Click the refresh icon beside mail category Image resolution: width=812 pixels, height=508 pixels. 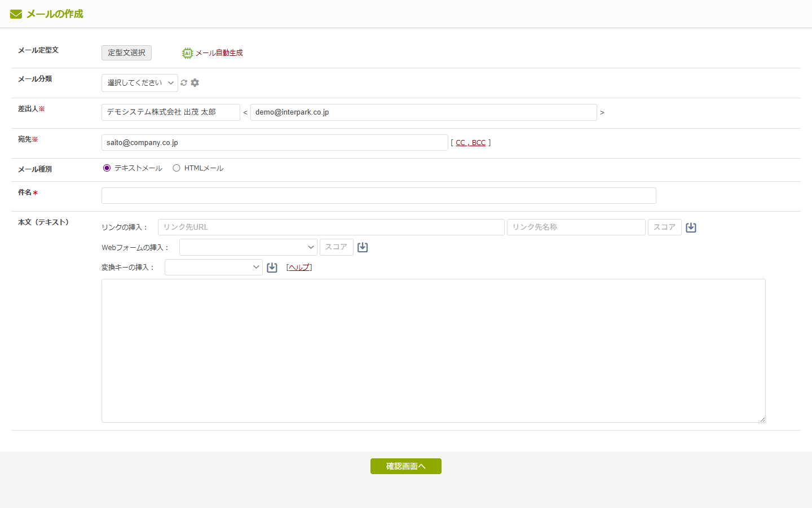(x=184, y=83)
